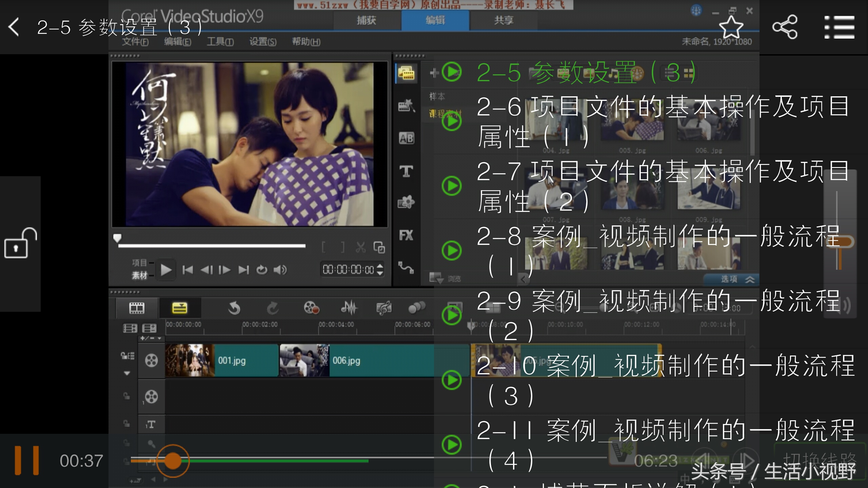
Task: Open the Transitions (AB) library icon
Action: click(x=406, y=138)
